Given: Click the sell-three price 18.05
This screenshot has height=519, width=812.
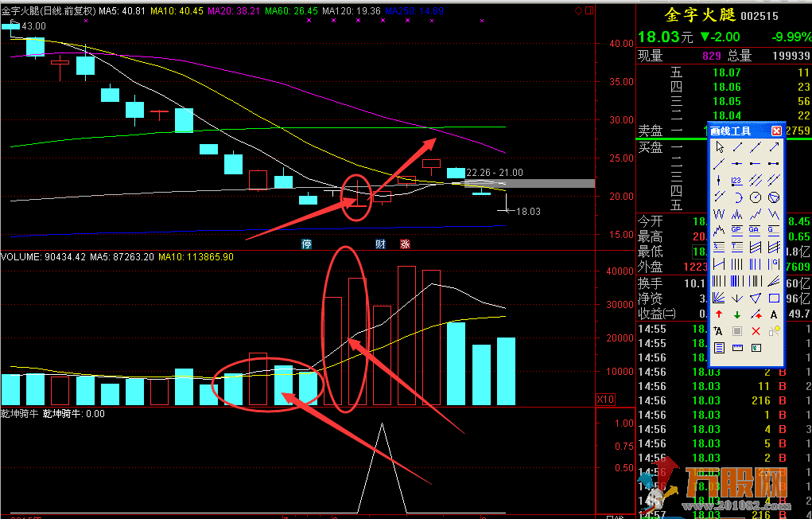Looking at the screenshot, I should (x=727, y=101).
